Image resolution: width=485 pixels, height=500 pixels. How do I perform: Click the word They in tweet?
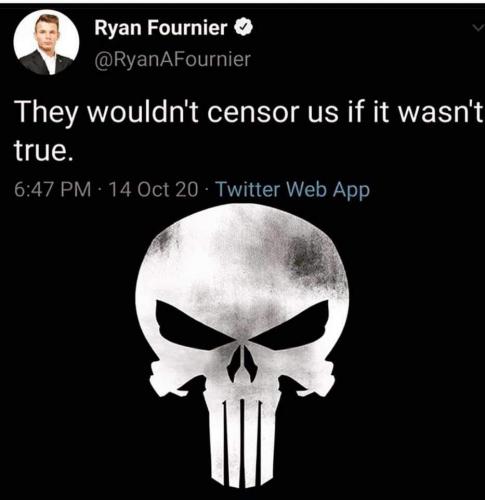[45, 114]
